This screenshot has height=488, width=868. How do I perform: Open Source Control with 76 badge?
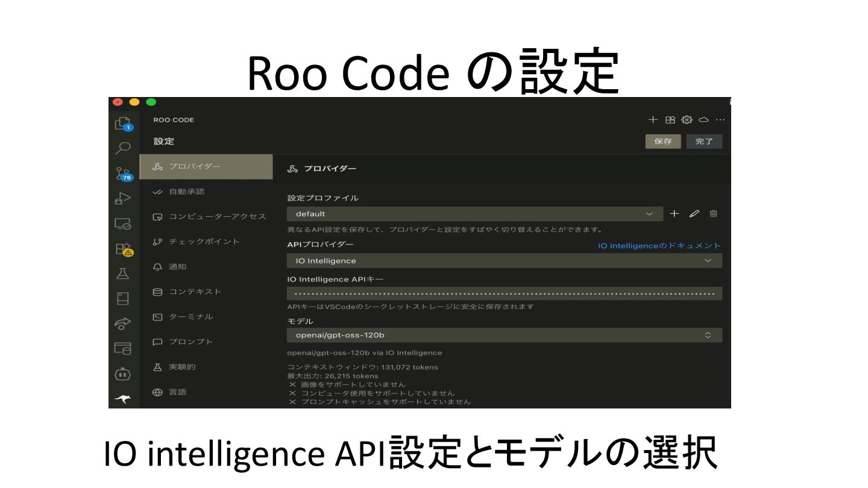pyautogui.click(x=123, y=174)
